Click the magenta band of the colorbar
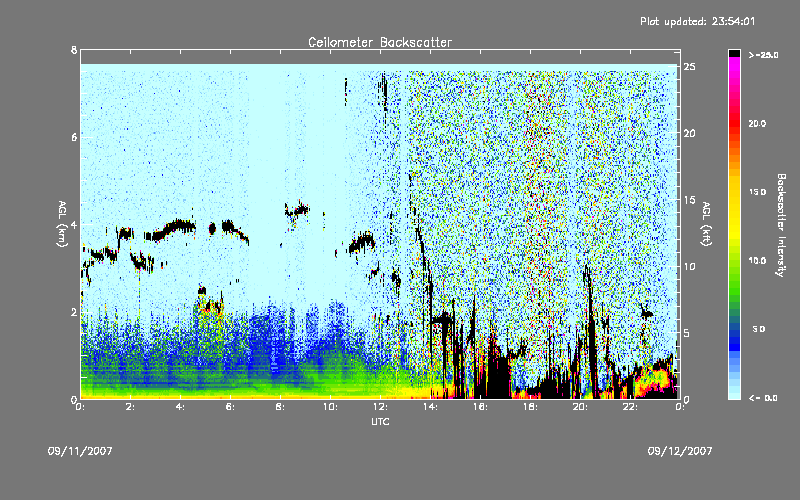 pyautogui.click(x=734, y=66)
